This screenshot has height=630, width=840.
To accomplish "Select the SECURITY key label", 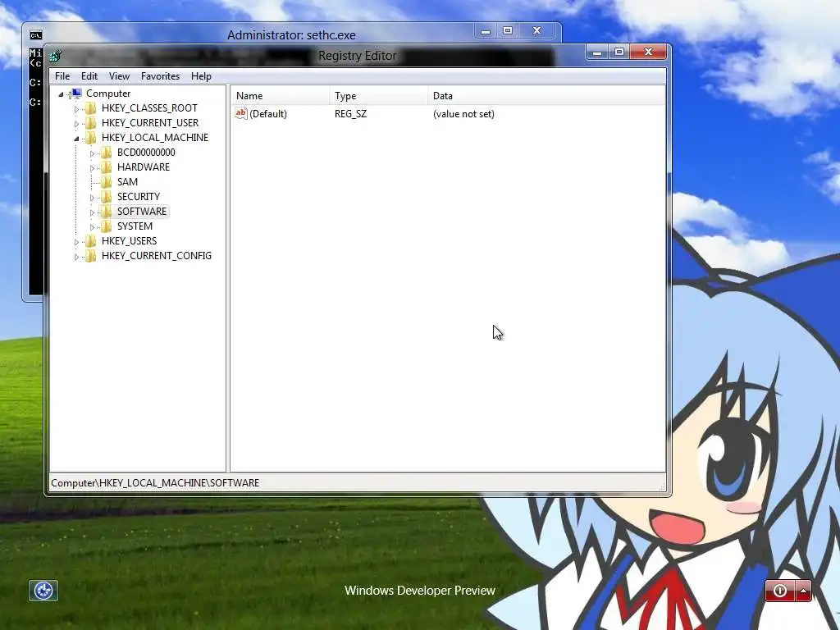I will point(139,197).
